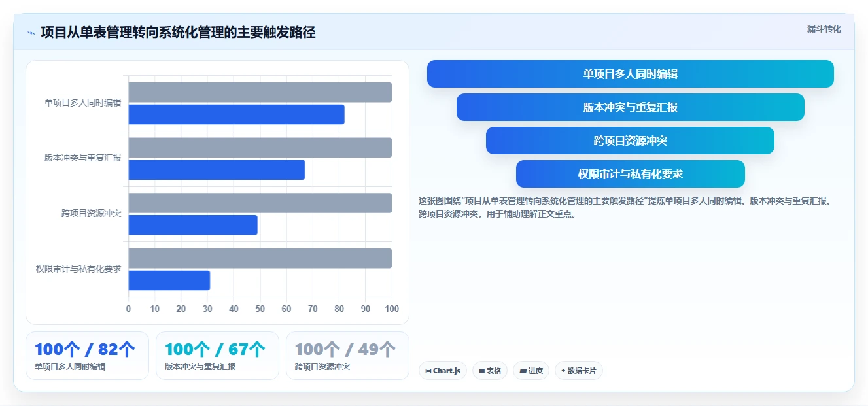Image resolution: width=868 pixels, height=406 pixels.
Task: Click the Chart.js tag chip
Action: [x=443, y=371]
